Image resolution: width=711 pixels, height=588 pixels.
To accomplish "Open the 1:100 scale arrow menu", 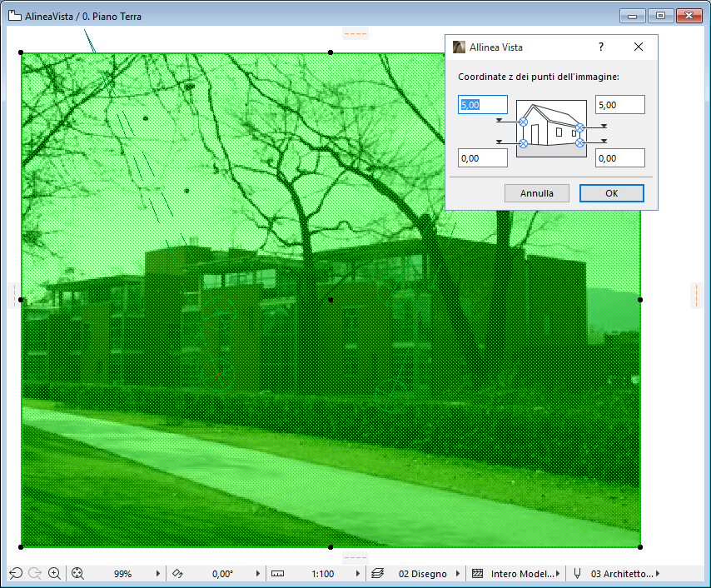I will point(358,574).
